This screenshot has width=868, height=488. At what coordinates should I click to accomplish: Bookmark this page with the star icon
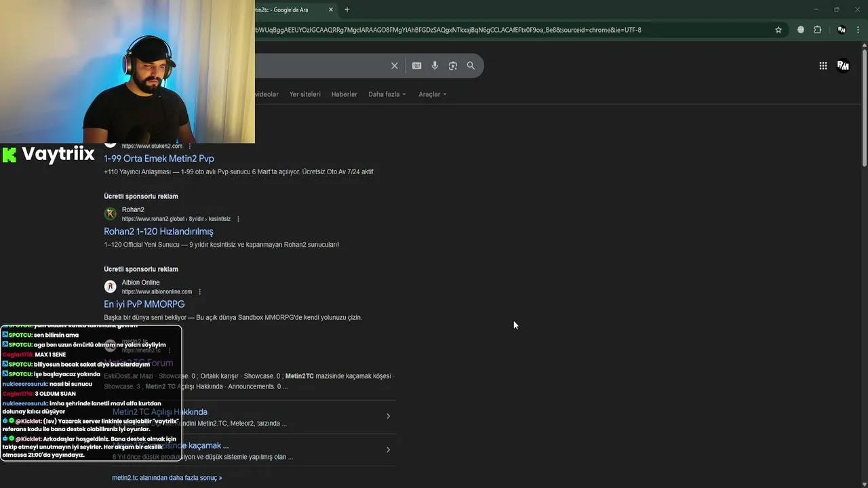pos(778,30)
